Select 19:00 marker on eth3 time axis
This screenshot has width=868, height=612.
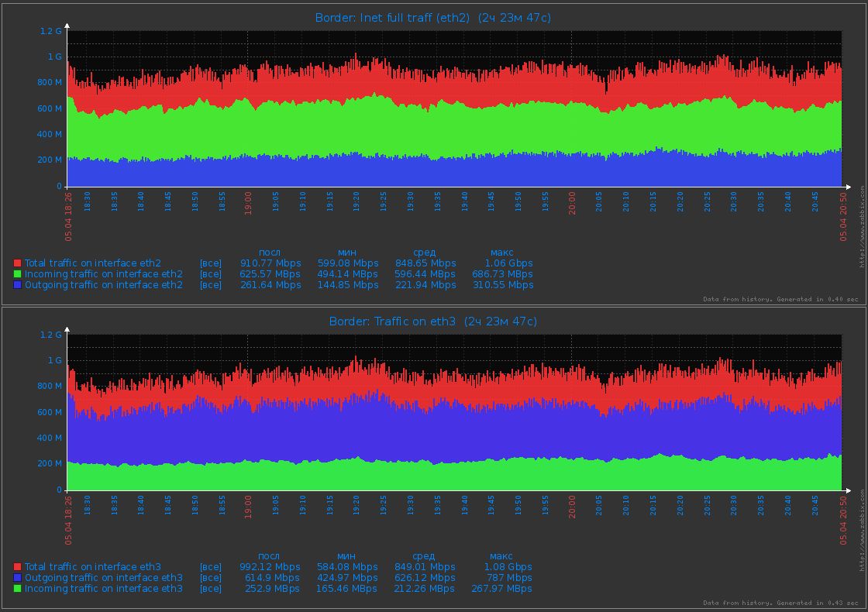coord(248,507)
